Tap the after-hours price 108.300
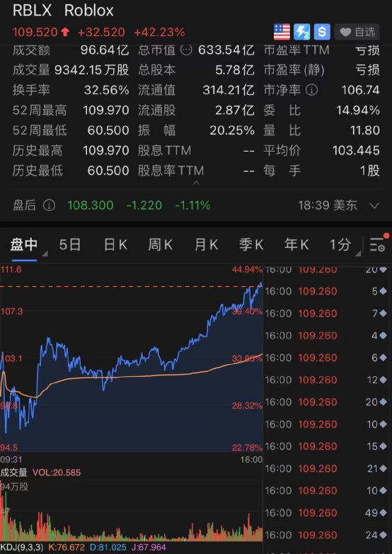 [91, 205]
